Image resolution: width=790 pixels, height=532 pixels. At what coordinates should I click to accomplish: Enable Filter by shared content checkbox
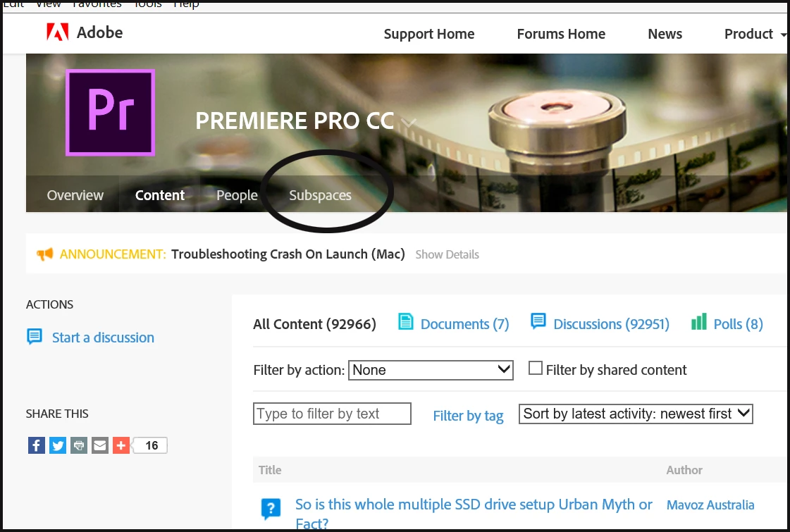535,369
